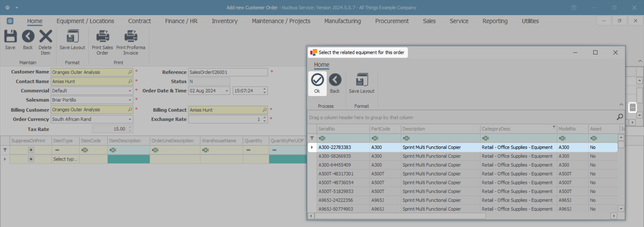Image resolution: width=644 pixels, height=227 pixels.
Task: Open the Procurement tab
Action: (392, 21)
